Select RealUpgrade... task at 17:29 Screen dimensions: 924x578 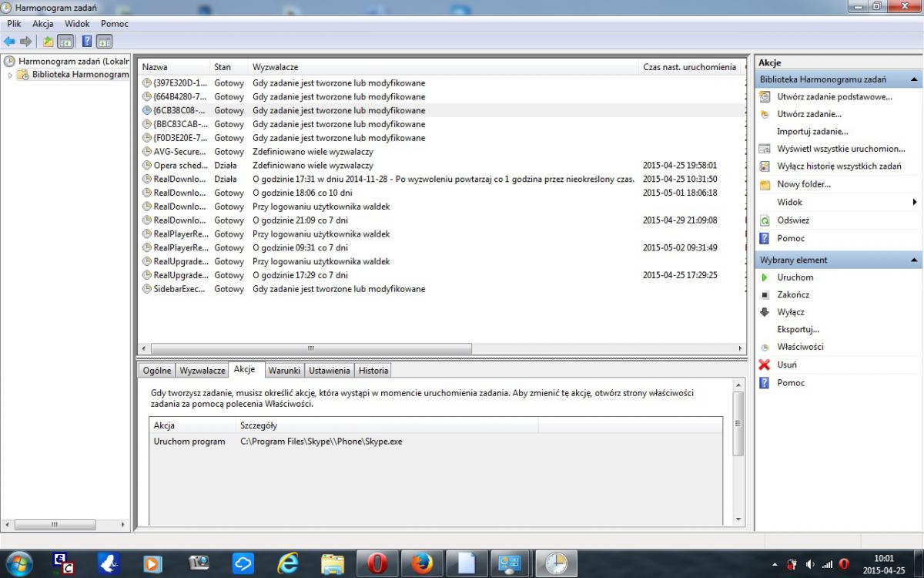point(441,275)
